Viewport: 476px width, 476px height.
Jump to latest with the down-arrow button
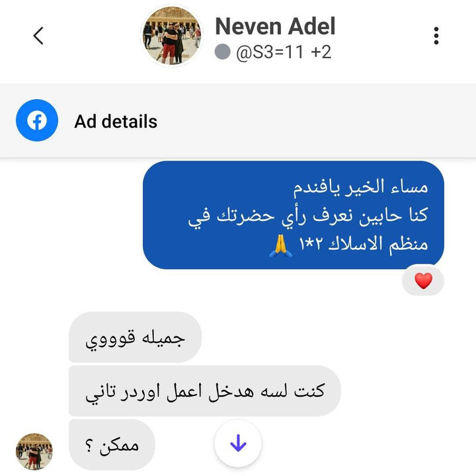pos(238,443)
